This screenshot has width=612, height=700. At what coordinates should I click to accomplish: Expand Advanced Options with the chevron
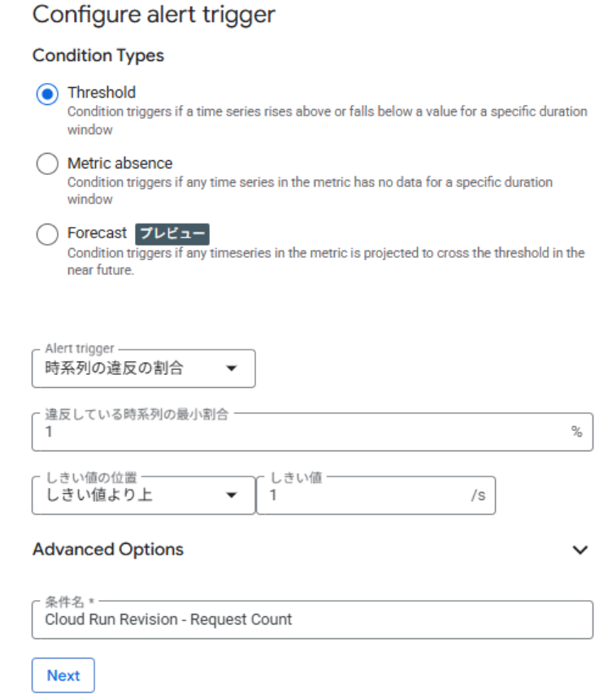tap(579, 550)
